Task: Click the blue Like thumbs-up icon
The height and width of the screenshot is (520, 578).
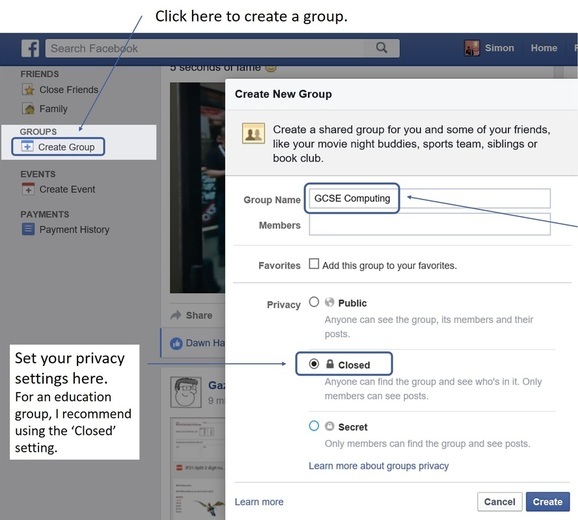Action: (x=176, y=343)
